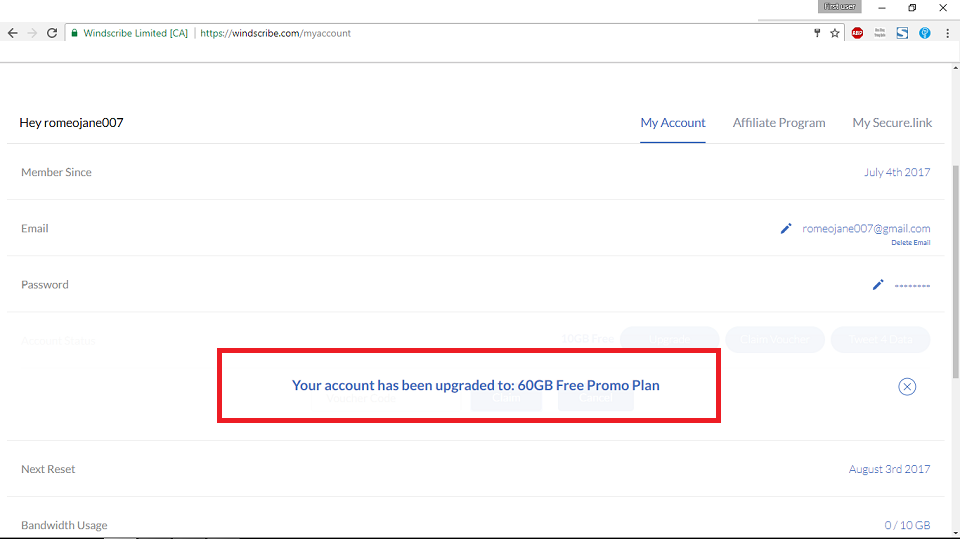This screenshot has height=539, width=960.
Task: Bookmark this page with the star icon
Action: point(834,33)
